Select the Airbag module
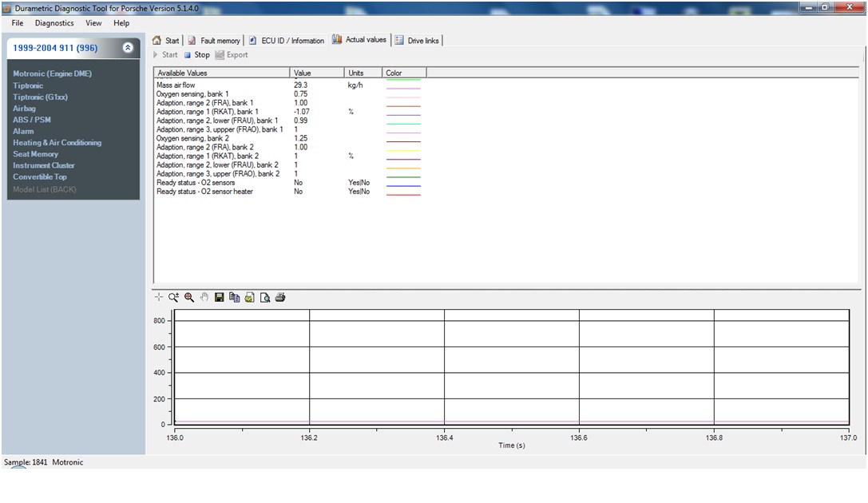 click(x=24, y=109)
